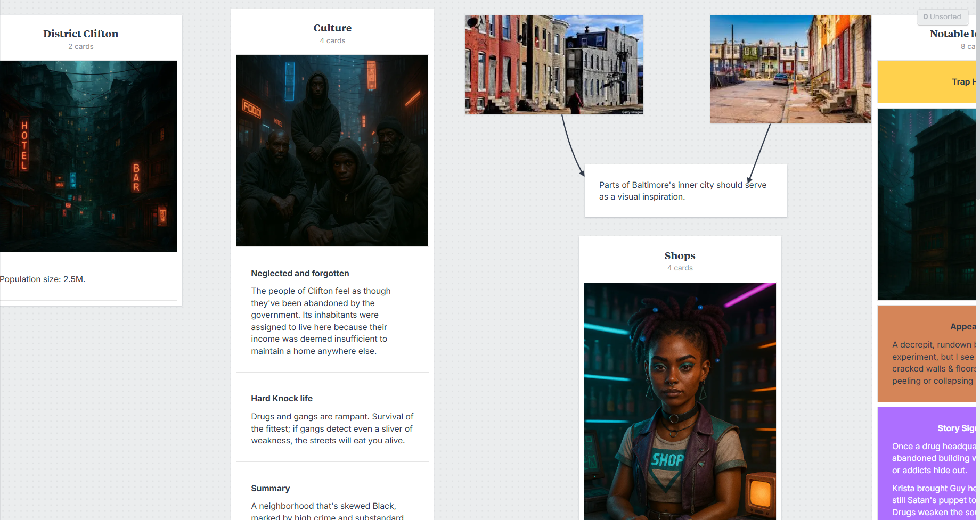The width and height of the screenshot is (980, 520).
Task: Click the 'The people of Clifton feel' paragraph
Action: 321,321
